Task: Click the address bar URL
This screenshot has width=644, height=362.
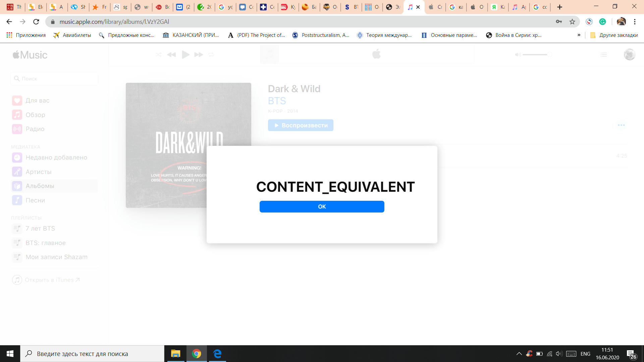Action: 114,21
